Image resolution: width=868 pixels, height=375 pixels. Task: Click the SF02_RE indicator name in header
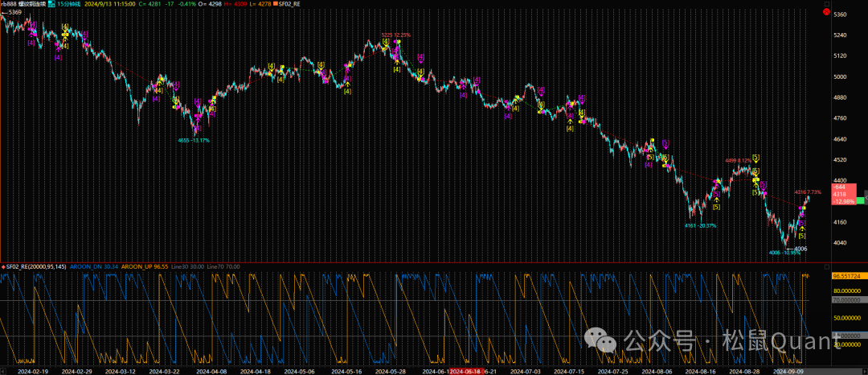(291, 4)
